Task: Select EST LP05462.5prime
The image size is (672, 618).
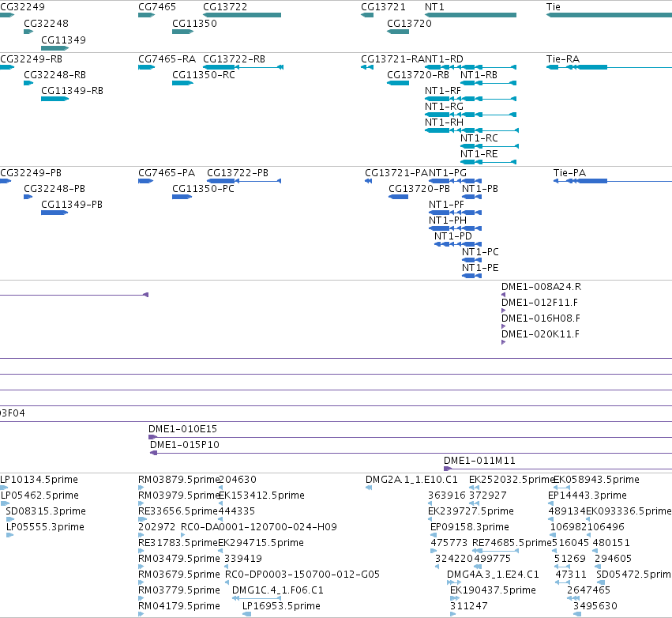Action: tap(39, 496)
